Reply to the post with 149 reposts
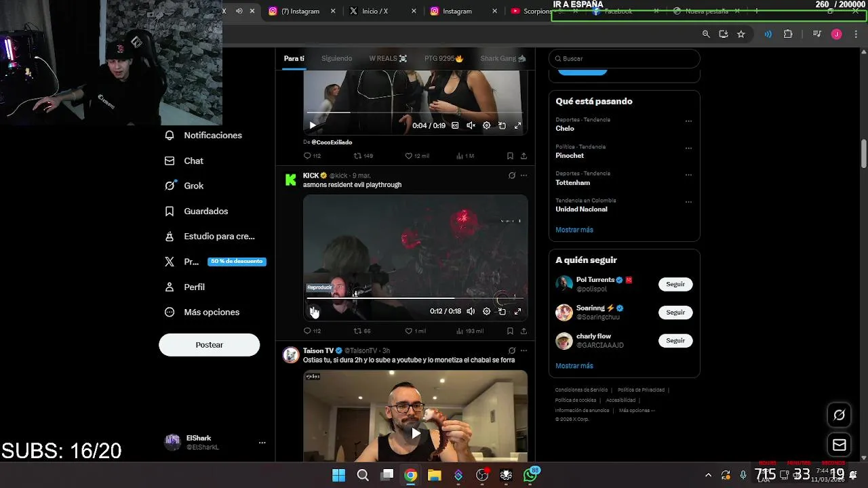 [312, 156]
